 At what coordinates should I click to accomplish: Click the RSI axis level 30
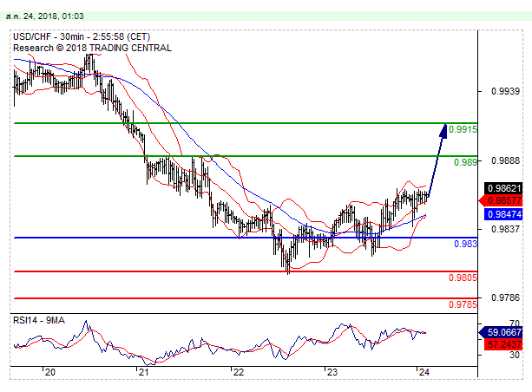[515, 355]
